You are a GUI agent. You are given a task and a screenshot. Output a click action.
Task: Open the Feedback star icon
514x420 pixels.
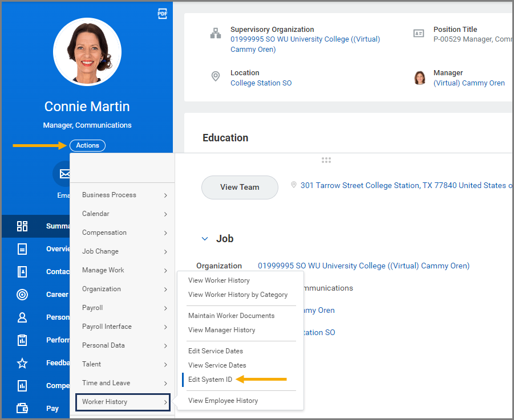click(22, 363)
